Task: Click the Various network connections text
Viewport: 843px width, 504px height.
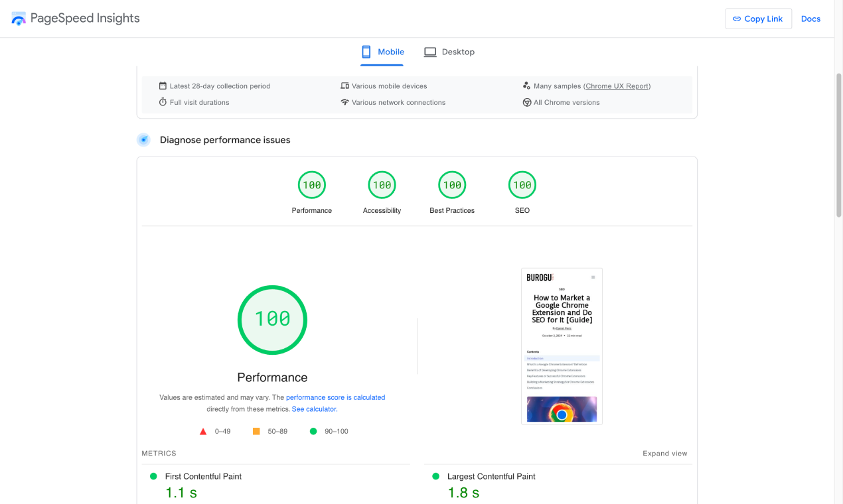Action: point(398,102)
